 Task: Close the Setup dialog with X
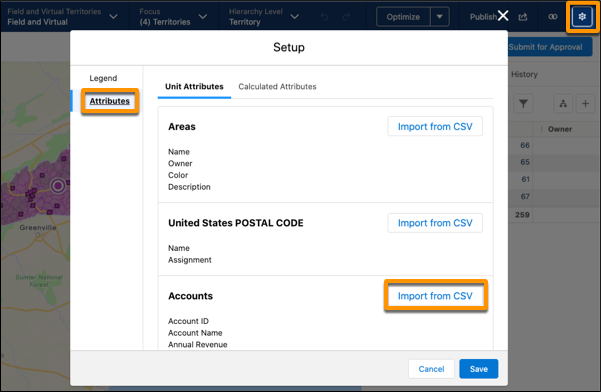coord(503,16)
